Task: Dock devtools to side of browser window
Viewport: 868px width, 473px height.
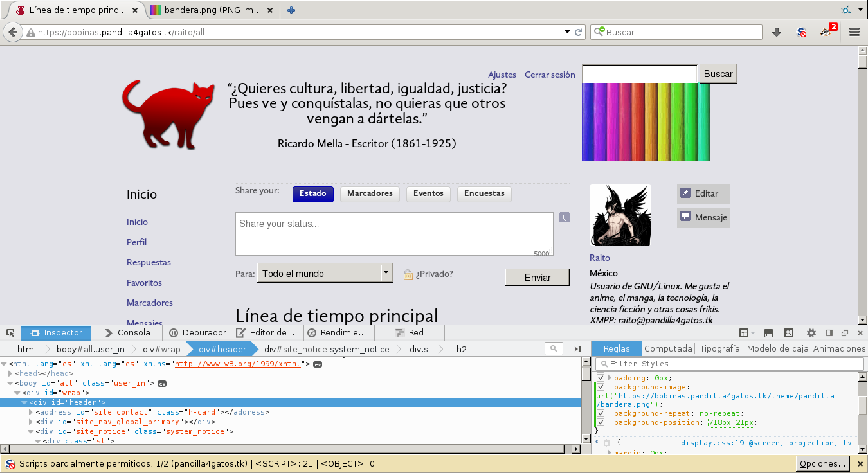Action: pyautogui.click(x=829, y=333)
